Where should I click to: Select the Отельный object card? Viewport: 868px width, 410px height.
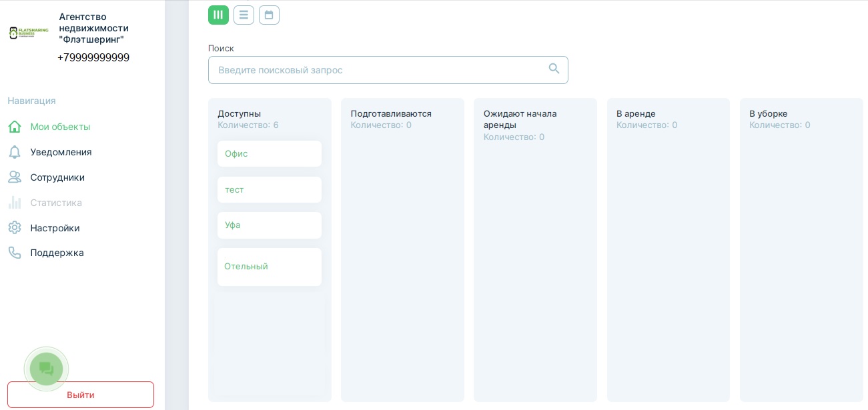[269, 267]
